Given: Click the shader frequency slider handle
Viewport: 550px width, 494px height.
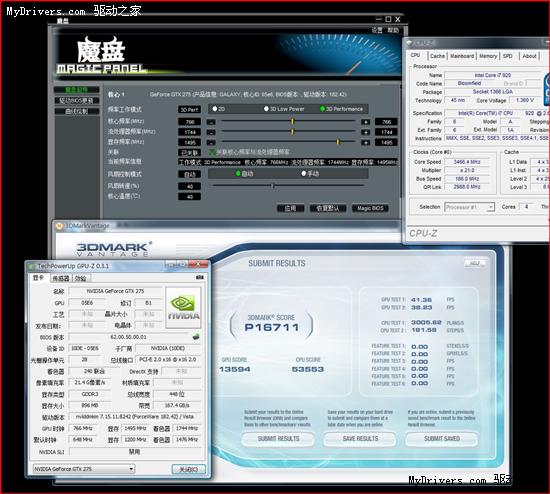Looking at the screenshot, I should click(x=293, y=132).
